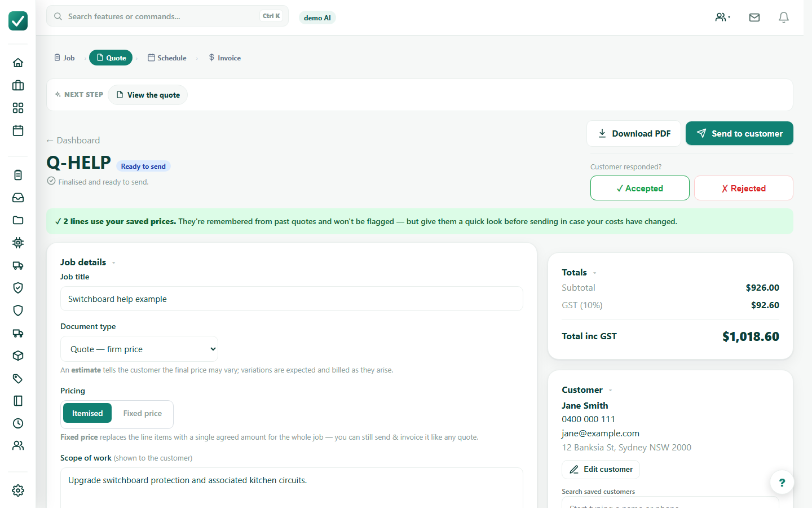812x508 pixels.
Task: Switch to the Schedule step tab
Action: click(167, 58)
